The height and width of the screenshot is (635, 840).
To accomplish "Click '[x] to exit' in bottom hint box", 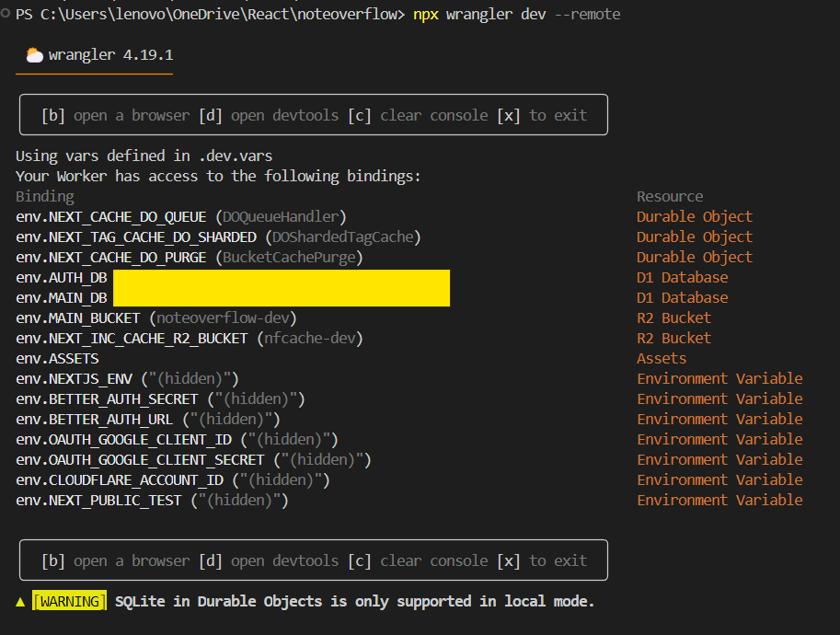I will (542, 560).
